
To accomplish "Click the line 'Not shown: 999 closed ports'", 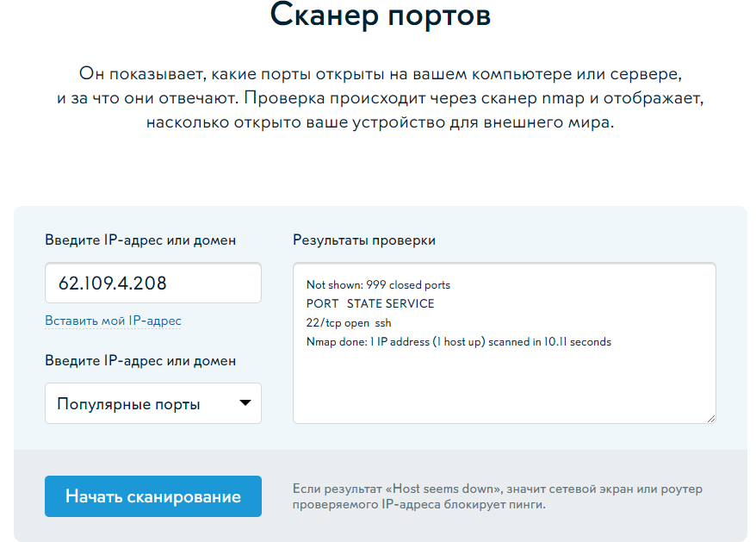I will pyautogui.click(x=378, y=284).
